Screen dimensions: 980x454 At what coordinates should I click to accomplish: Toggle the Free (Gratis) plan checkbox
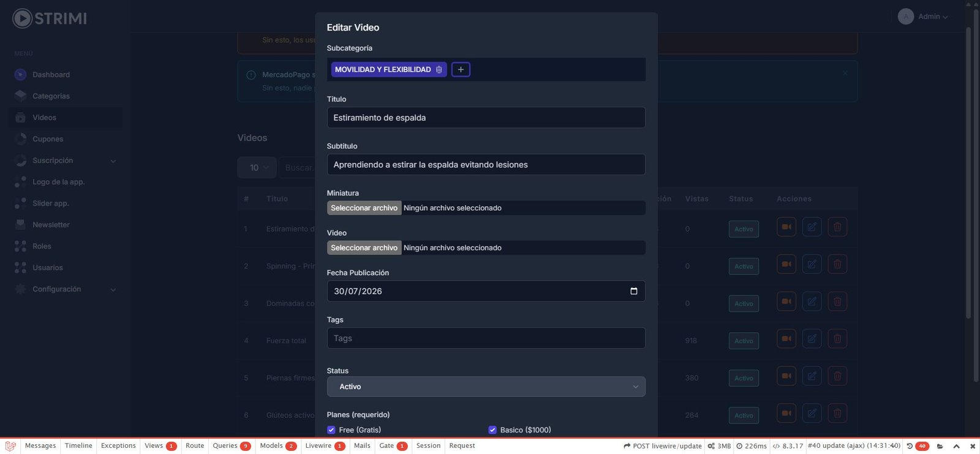[331, 430]
